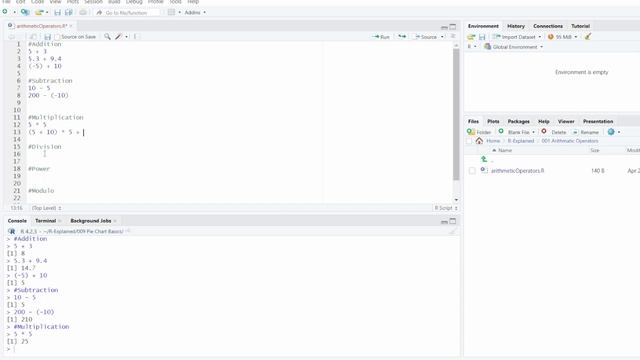Open recent files dropdown arrow
Viewport: 640px width, 360px height.
47,13
